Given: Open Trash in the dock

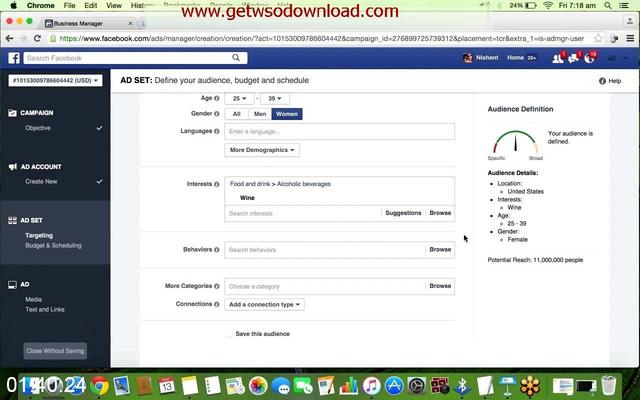Looking at the screenshot, I should (x=608, y=385).
